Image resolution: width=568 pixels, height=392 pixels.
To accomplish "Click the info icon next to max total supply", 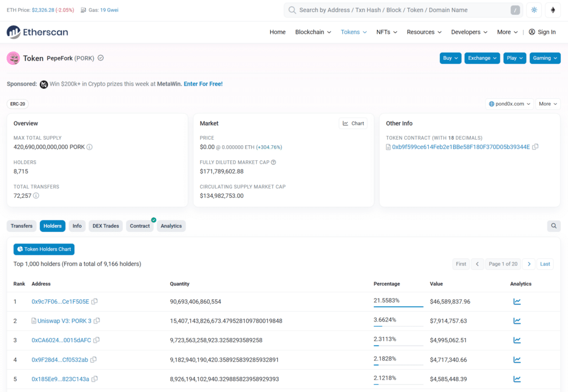I will (x=89, y=147).
